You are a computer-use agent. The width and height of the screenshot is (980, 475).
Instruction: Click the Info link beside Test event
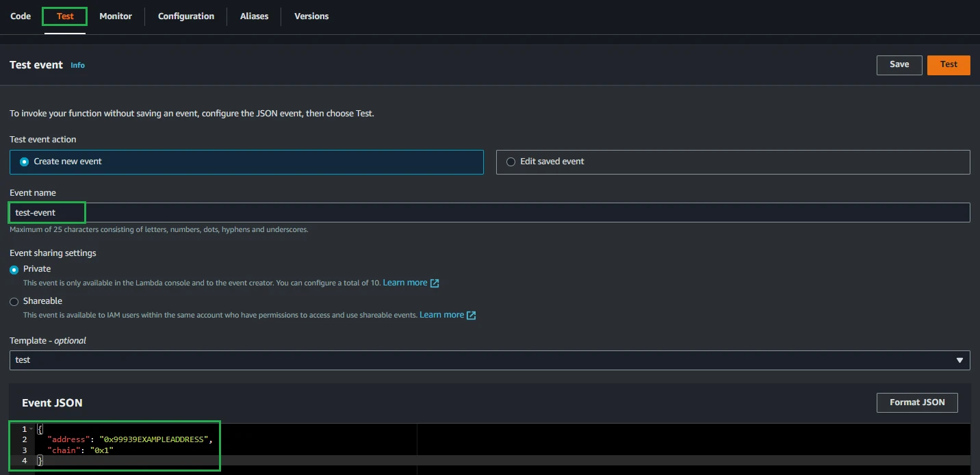point(78,66)
